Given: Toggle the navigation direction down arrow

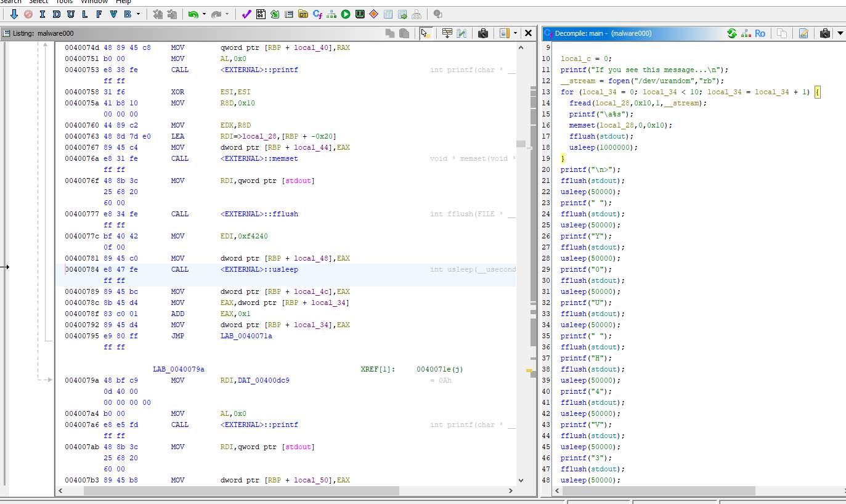Looking at the screenshot, I should [x=14, y=14].
